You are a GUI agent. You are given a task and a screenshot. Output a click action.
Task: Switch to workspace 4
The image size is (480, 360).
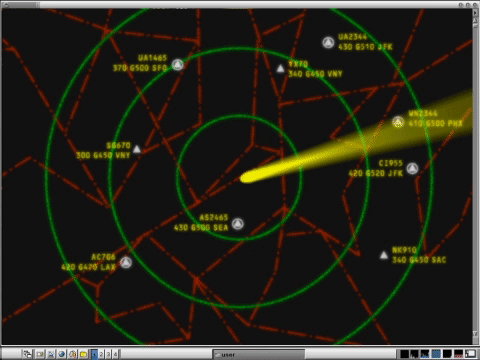point(115,354)
